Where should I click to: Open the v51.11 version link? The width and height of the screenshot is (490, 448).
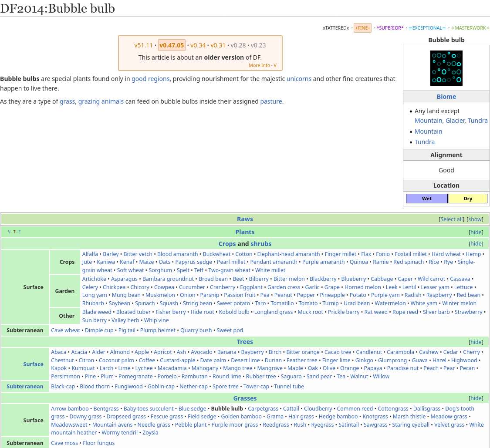pyautogui.click(x=143, y=45)
